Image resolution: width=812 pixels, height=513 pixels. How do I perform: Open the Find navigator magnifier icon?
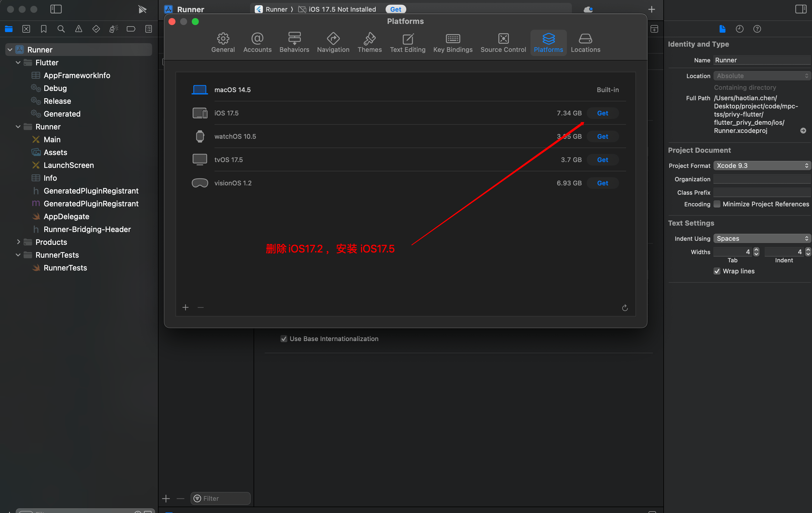pyautogui.click(x=61, y=29)
